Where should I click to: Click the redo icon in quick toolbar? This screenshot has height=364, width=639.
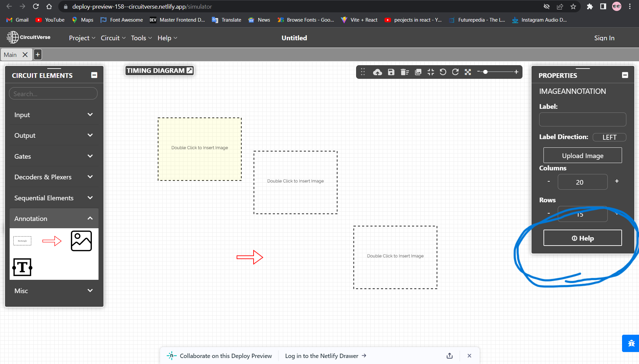pos(455,72)
